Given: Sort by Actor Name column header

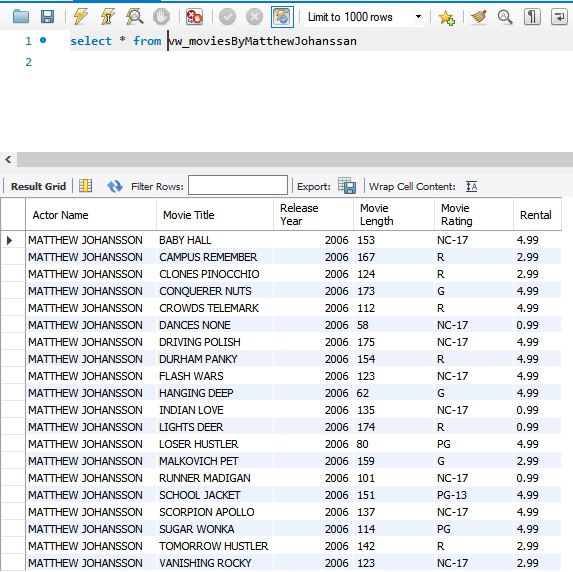Looking at the screenshot, I should pos(91,215).
